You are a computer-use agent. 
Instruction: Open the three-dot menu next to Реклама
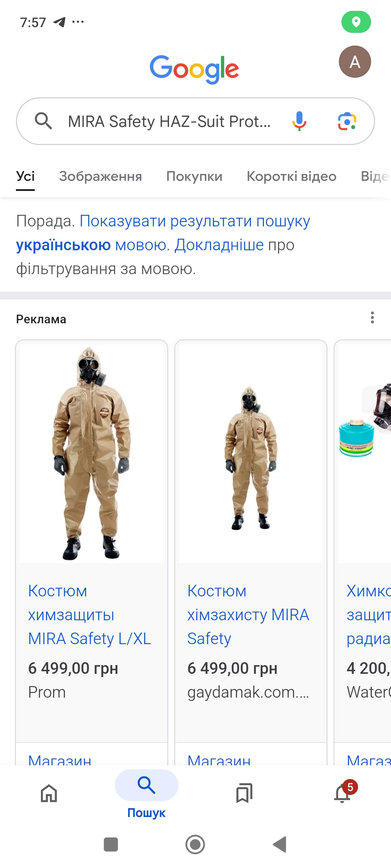coord(372,318)
